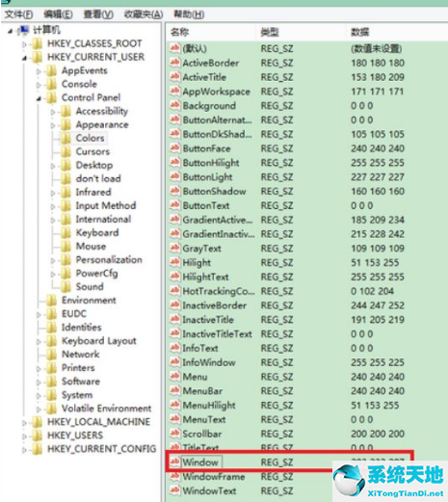448x502 pixels.
Task: Click the ActiveTitle string value icon
Action: [x=174, y=76]
